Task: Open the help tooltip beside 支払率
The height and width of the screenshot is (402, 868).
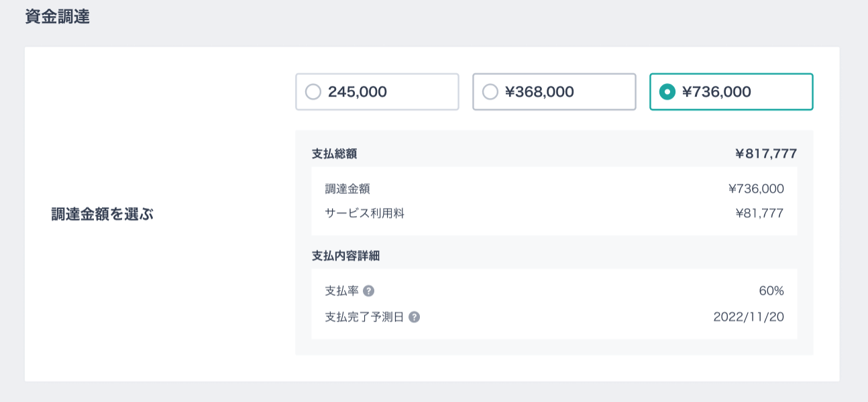Action: click(368, 291)
